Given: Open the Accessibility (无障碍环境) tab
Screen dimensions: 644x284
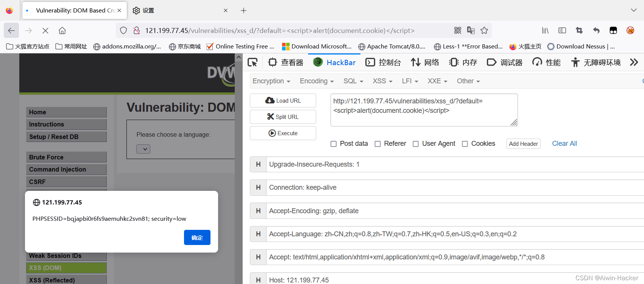Looking at the screenshot, I should click(596, 62).
